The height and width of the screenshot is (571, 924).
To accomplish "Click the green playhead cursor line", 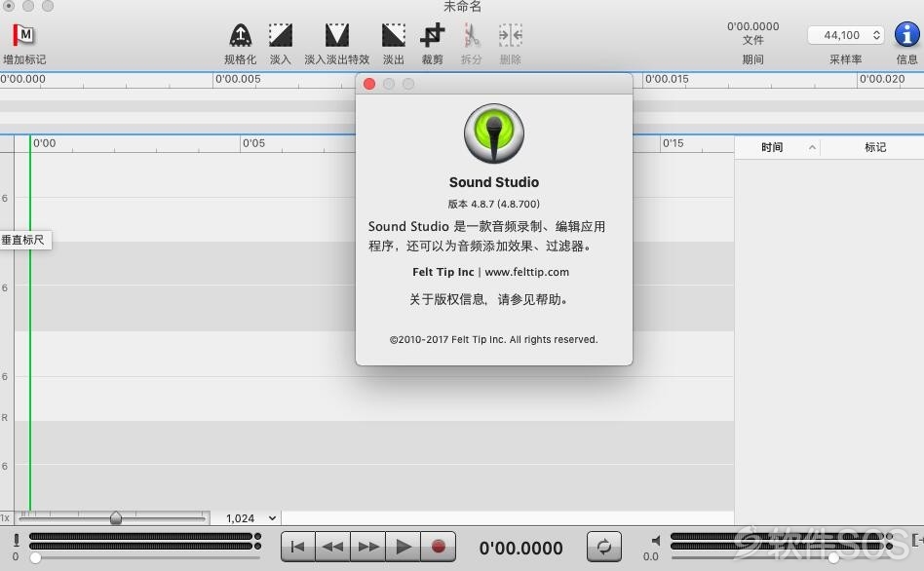I will pos(30,323).
